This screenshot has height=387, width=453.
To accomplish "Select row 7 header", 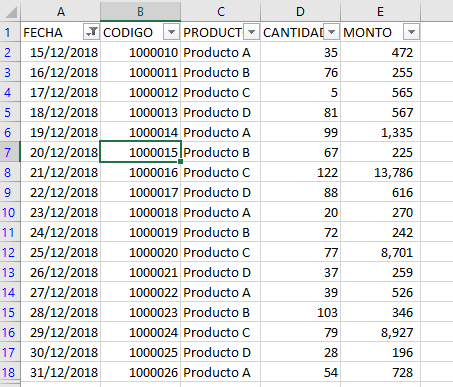I will tap(10, 152).
